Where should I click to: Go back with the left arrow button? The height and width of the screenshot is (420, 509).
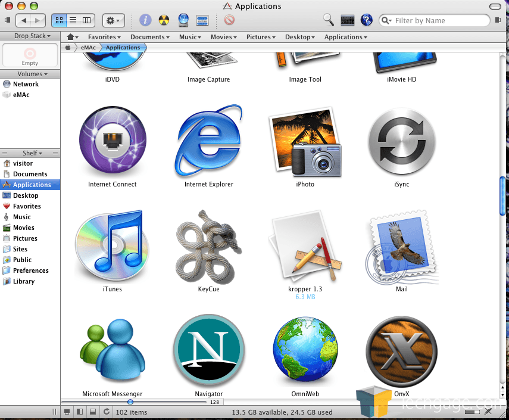coord(24,20)
